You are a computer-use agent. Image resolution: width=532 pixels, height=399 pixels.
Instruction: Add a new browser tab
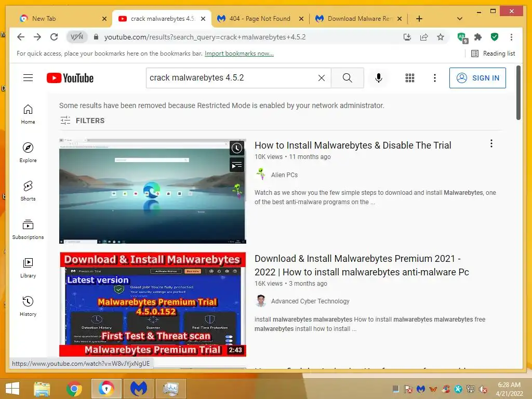[419, 19]
